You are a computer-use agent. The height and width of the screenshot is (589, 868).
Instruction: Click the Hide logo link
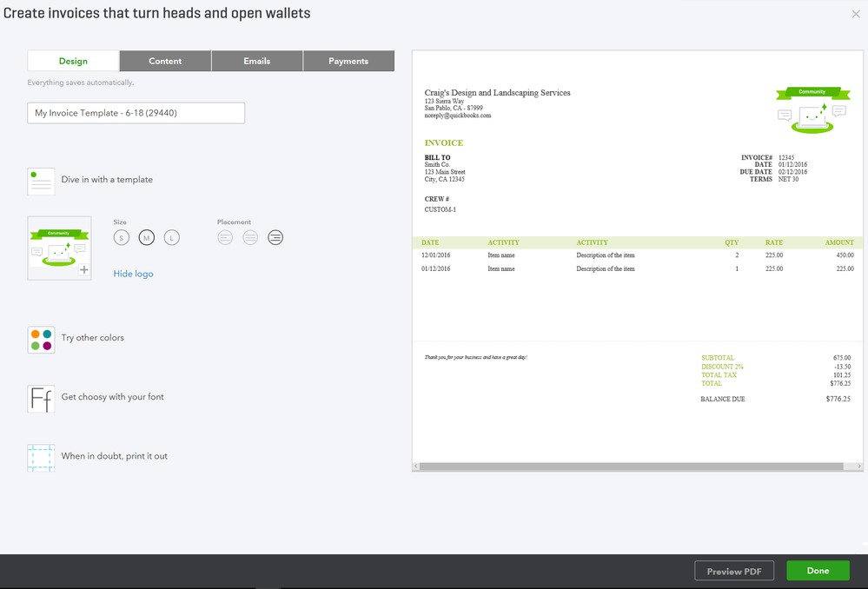[x=133, y=274]
